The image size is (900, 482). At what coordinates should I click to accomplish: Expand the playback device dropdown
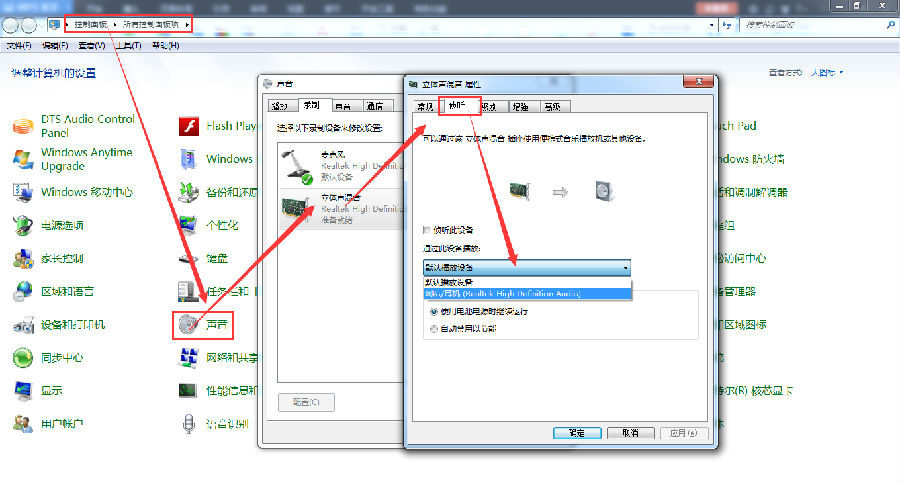click(x=626, y=268)
